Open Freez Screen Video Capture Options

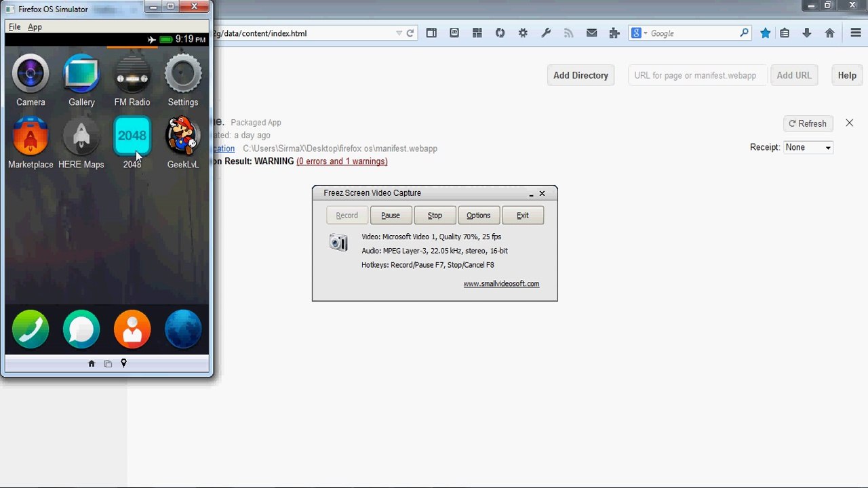pos(479,216)
